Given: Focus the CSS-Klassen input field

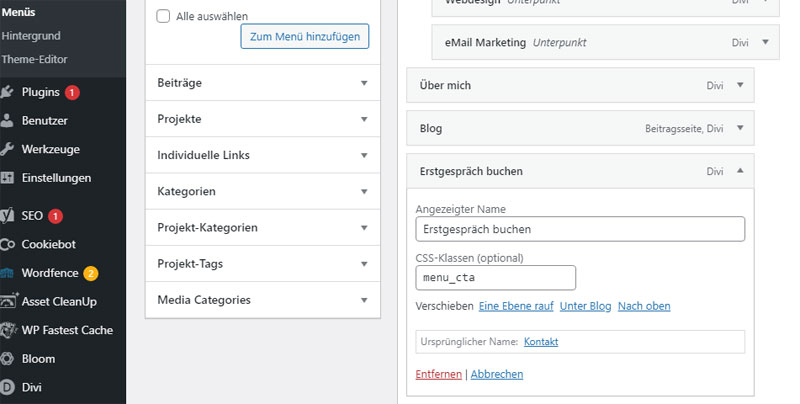Looking at the screenshot, I should (495, 277).
